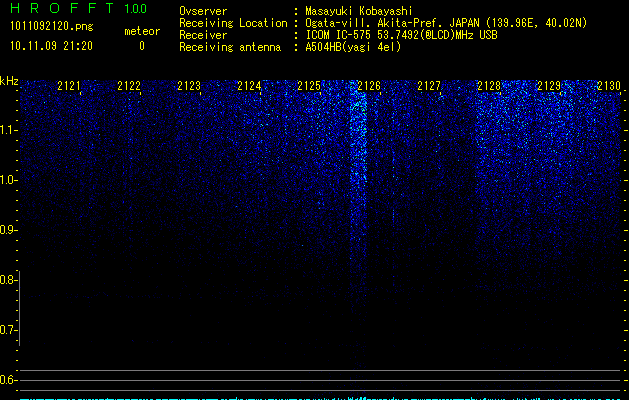
Task: Click the Ovserver field label
Action: [x=203, y=11]
